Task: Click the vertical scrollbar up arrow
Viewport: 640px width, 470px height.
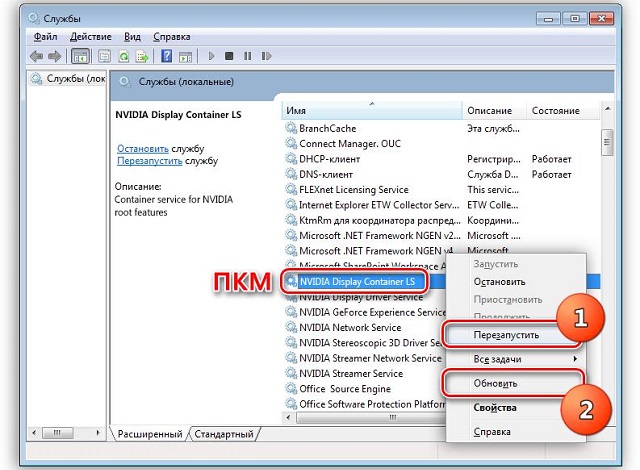Action: (607, 109)
